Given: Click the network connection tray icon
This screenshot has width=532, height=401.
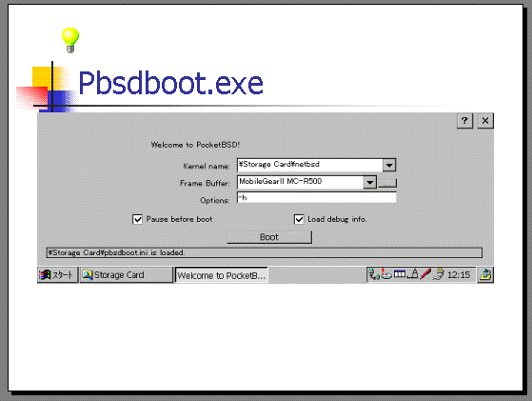Looking at the screenshot, I should pyautogui.click(x=374, y=274).
